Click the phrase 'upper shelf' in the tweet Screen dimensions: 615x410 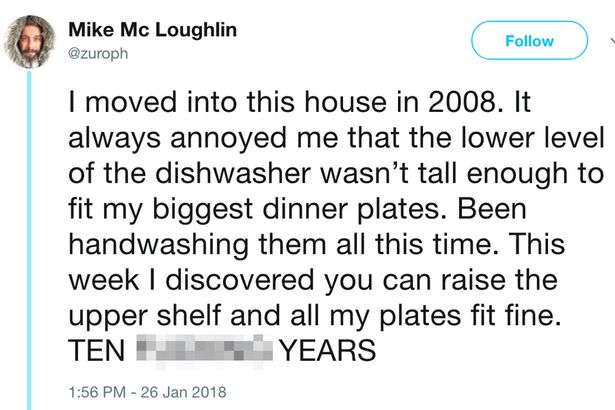point(145,316)
